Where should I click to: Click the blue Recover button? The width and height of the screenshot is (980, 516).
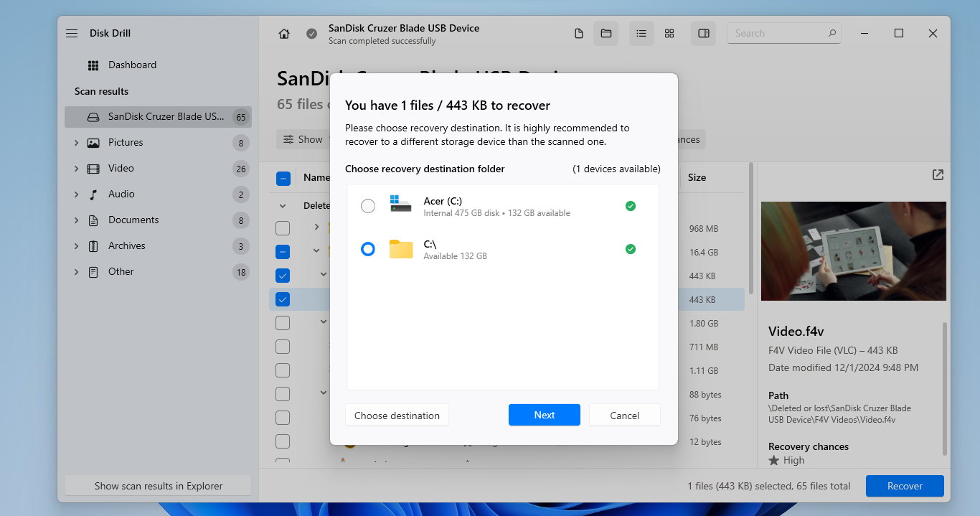coord(905,486)
